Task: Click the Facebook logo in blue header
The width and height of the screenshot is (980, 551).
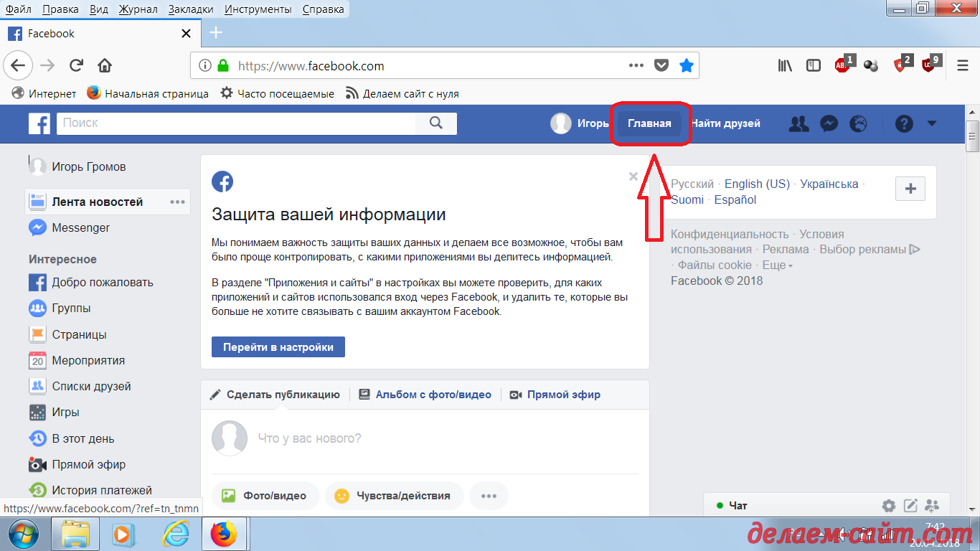Action: 39,123
